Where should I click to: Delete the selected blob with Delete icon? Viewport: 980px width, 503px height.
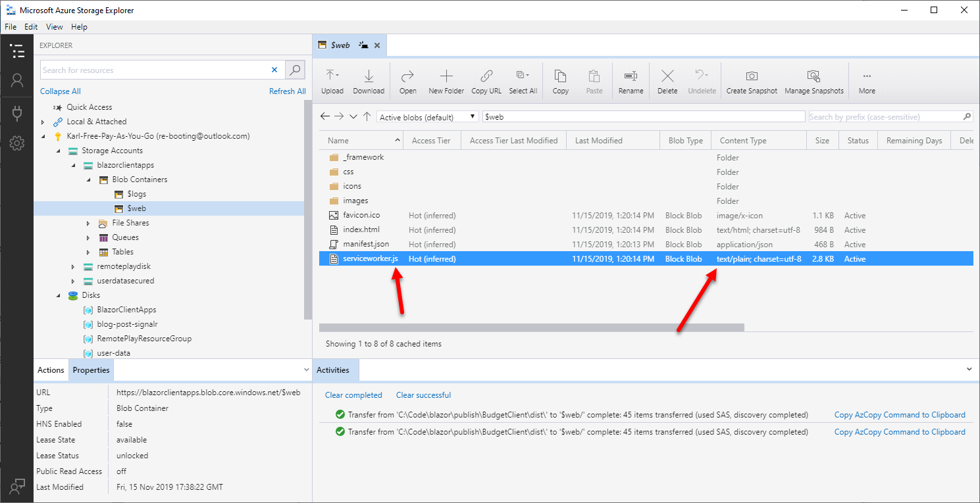pos(667,80)
